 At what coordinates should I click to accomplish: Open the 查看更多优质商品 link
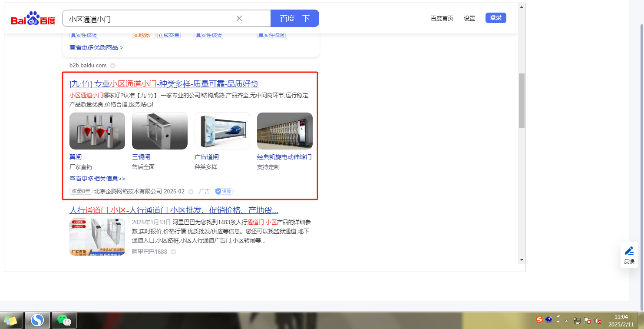tap(96, 47)
